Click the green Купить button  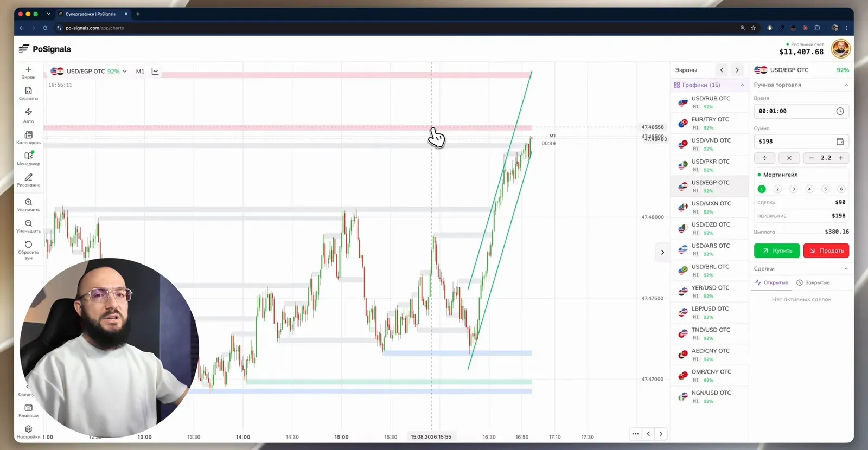click(x=777, y=250)
